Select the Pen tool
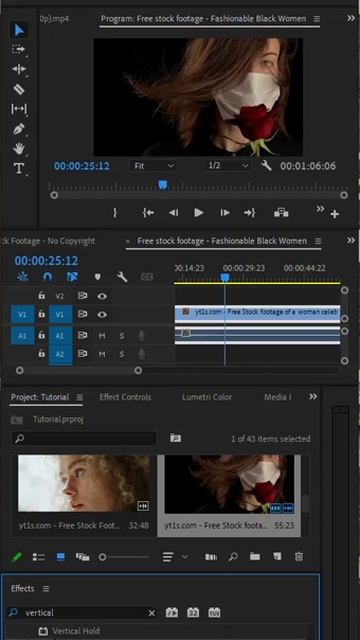The height and width of the screenshot is (640, 360). click(19, 129)
